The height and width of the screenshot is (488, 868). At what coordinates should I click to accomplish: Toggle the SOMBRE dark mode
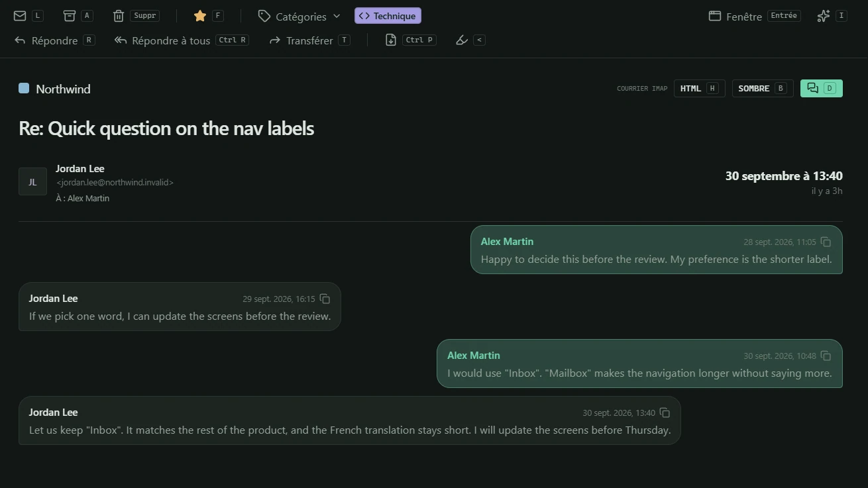click(763, 88)
